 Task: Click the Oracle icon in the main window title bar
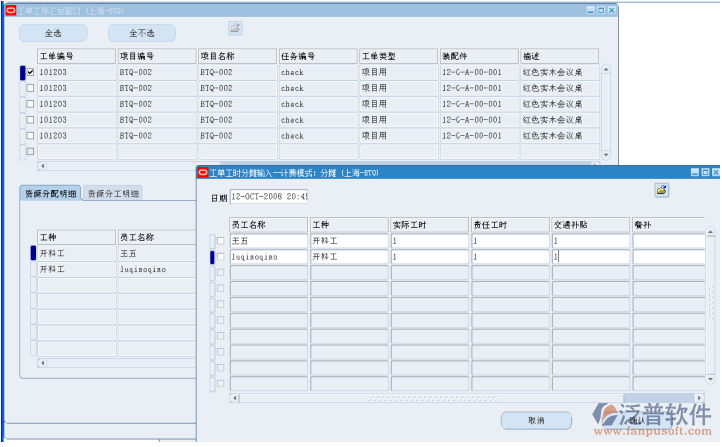click(x=10, y=7)
